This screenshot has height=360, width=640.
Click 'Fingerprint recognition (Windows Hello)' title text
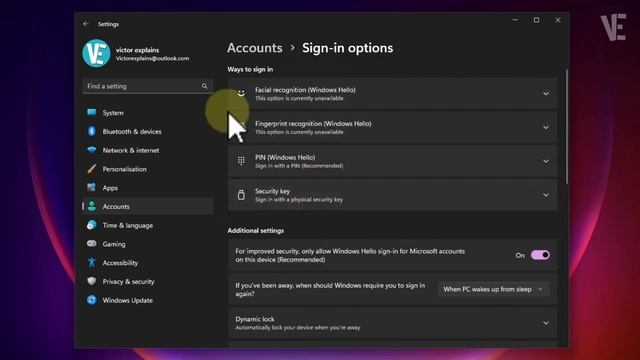click(313, 124)
